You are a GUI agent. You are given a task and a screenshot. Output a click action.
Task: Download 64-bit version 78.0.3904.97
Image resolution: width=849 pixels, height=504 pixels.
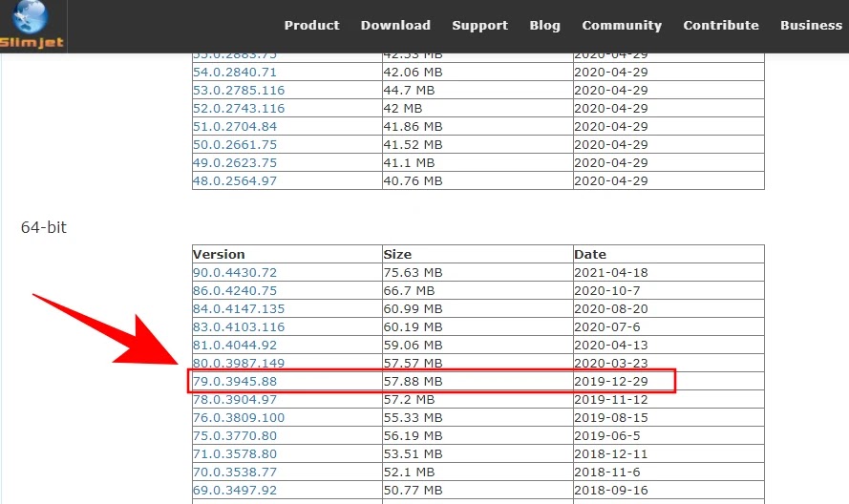pyautogui.click(x=234, y=400)
